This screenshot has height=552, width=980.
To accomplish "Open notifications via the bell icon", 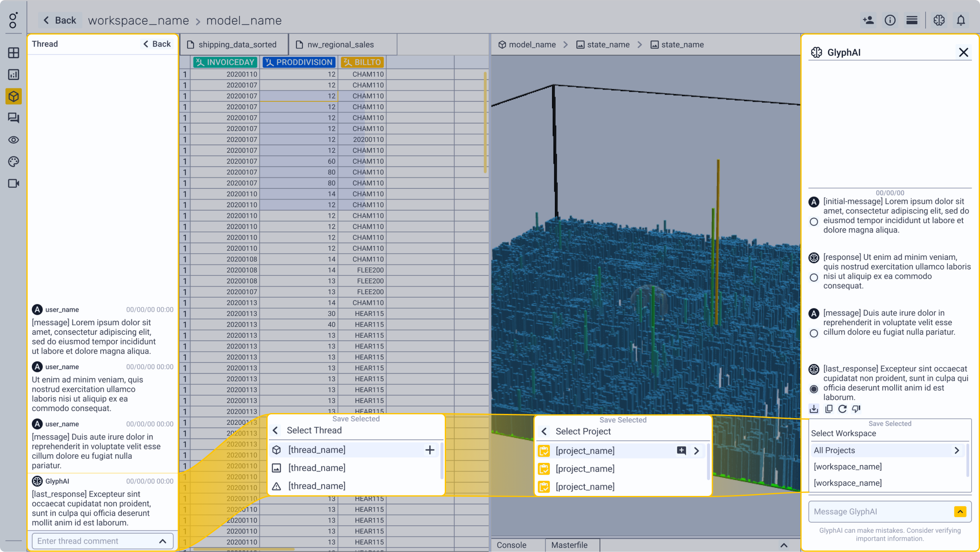I will (x=961, y=20).
